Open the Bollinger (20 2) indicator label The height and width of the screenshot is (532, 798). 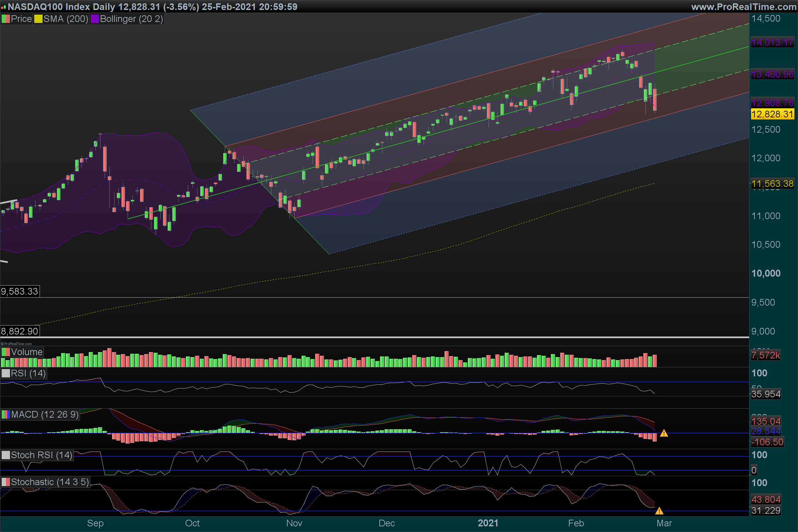(x=131, y=19)
